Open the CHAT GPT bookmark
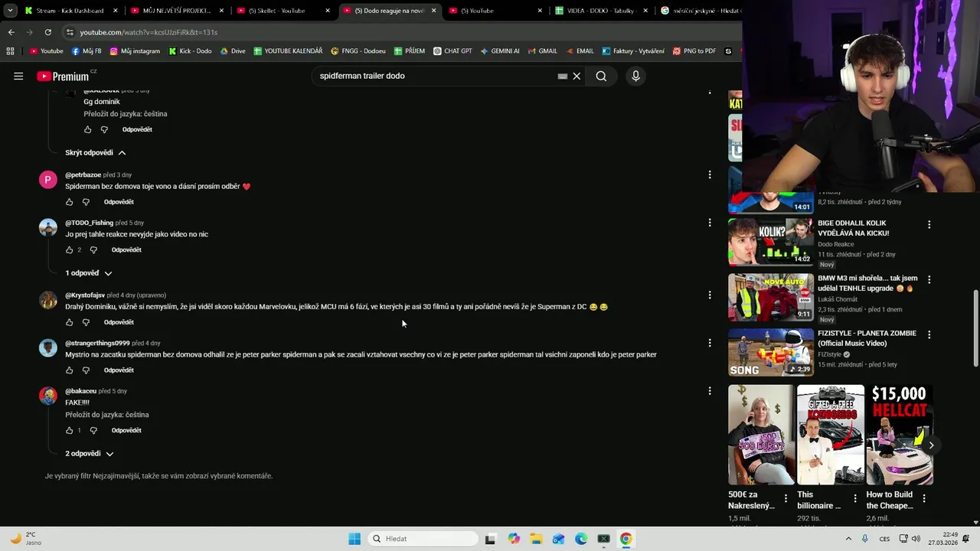The width and height of the screenshot is (980, 551). (x=452, y=51)
